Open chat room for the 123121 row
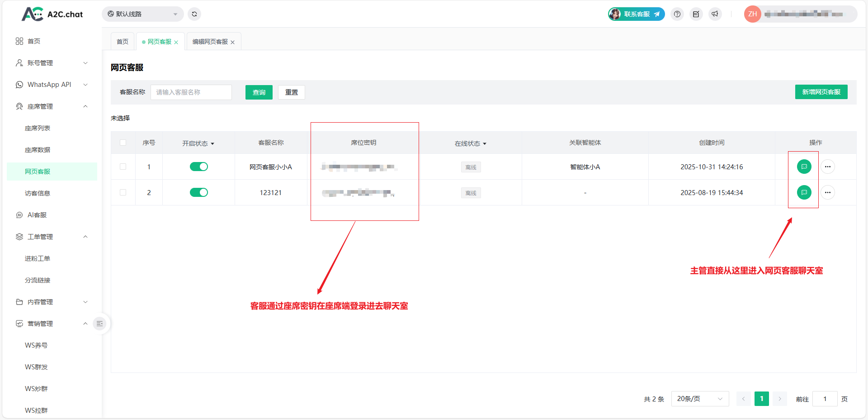Viewport: 868px width, 420px height. coord(804,192)
